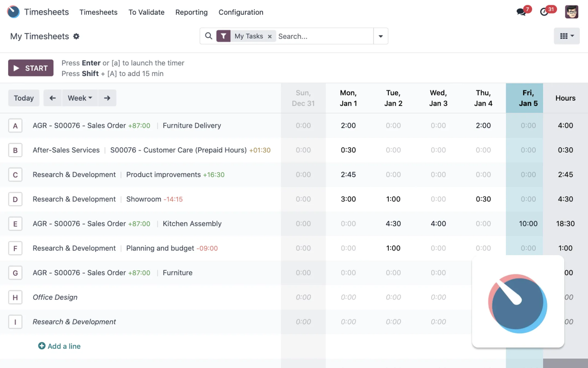Click the timer key I badge
The height and width of the screenshot is (368, 588).
[15, 322]
